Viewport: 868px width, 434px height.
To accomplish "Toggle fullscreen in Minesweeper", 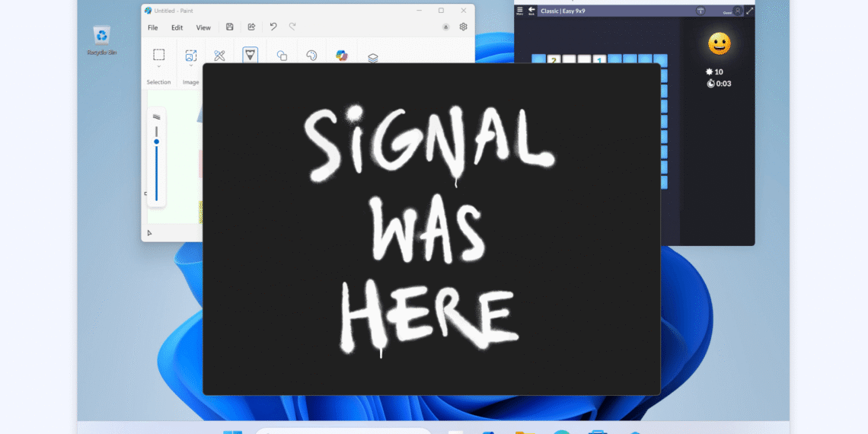I will (749, 11).
